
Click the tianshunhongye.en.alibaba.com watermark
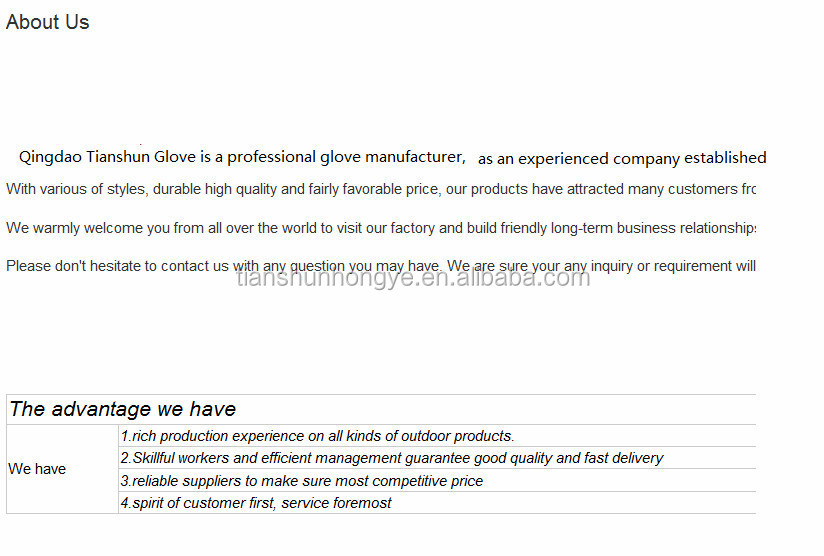414,278
